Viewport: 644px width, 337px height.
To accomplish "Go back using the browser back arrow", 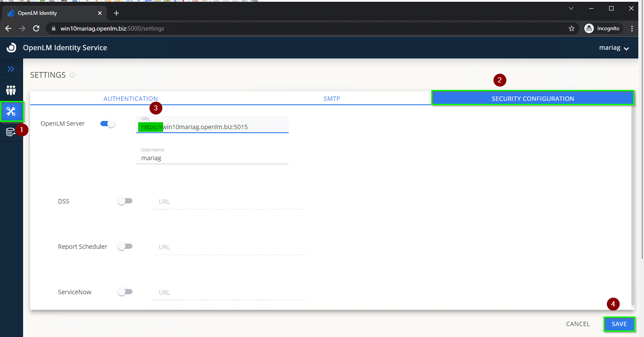I will (x=8, y=28).
